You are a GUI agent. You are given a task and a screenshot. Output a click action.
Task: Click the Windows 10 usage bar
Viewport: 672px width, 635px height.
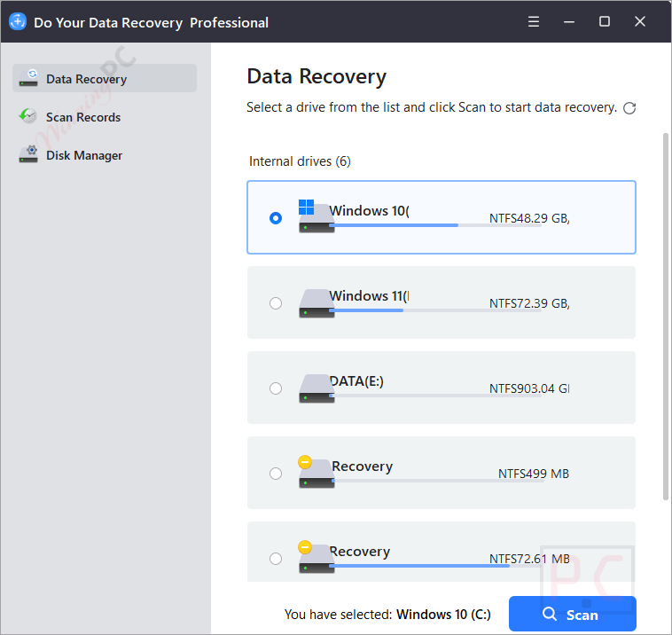click(x=435, y=225)
